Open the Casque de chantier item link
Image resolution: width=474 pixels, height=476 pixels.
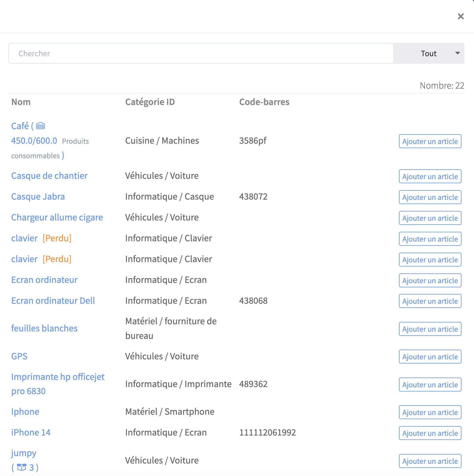click(49, 176)
